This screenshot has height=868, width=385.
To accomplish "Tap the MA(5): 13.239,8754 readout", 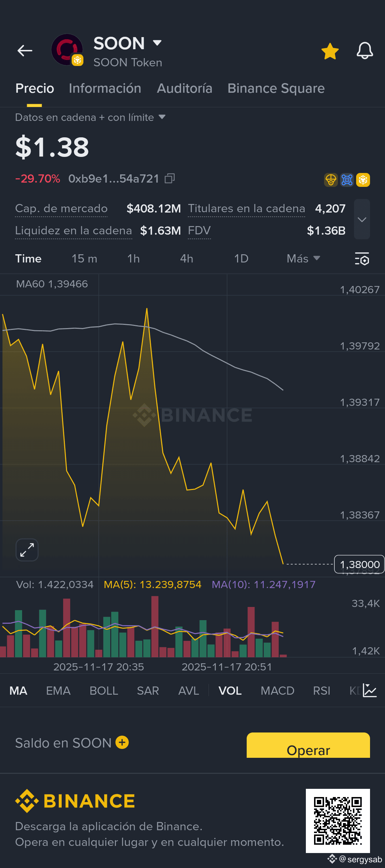I will coord(153,584).
